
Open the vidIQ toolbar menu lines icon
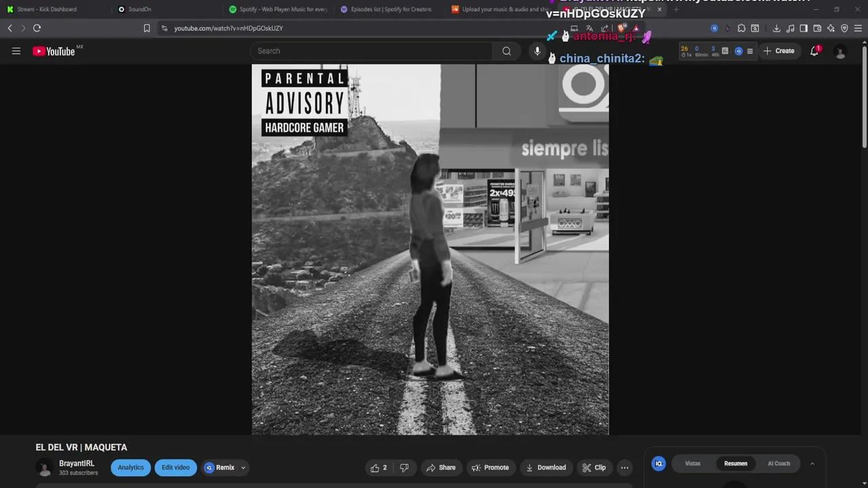(749, 51)
